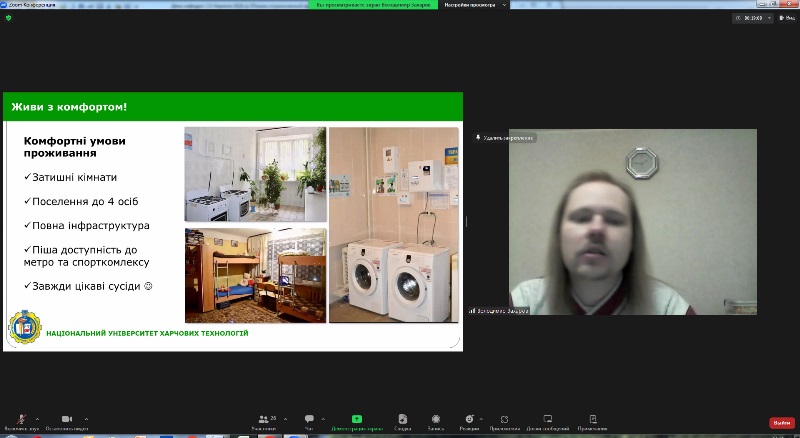
Task: Open the Whiteboards icon
Action: pyautogui.click(x=547, y=422)
